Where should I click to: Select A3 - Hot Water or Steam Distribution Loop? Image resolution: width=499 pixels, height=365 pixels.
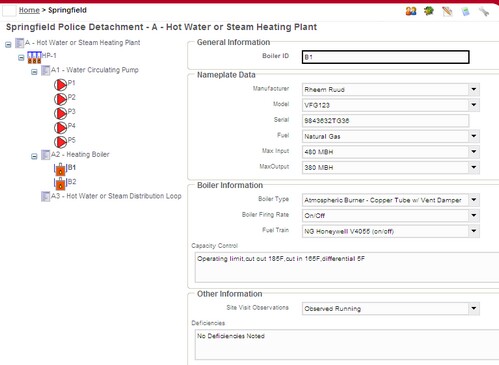[116, 196]
